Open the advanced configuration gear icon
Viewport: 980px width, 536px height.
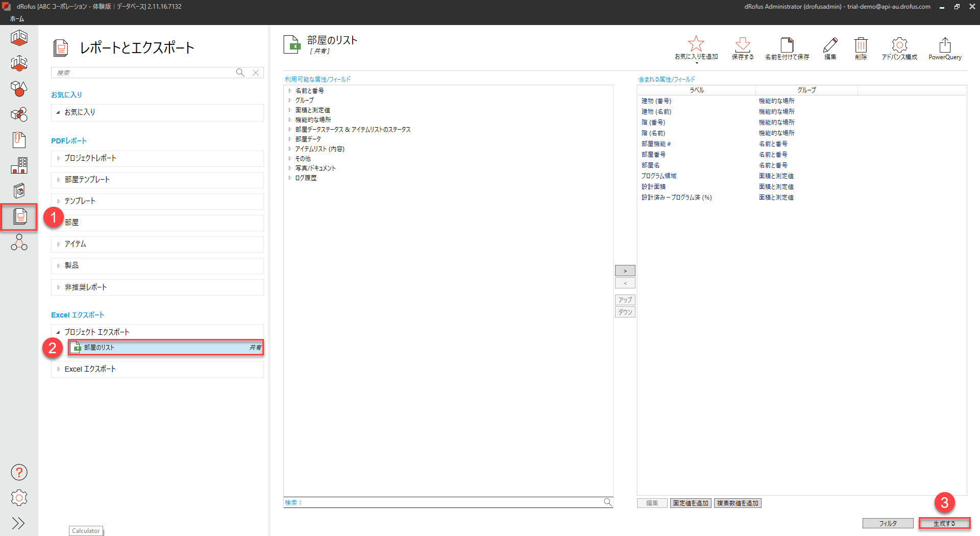(899, 44)
